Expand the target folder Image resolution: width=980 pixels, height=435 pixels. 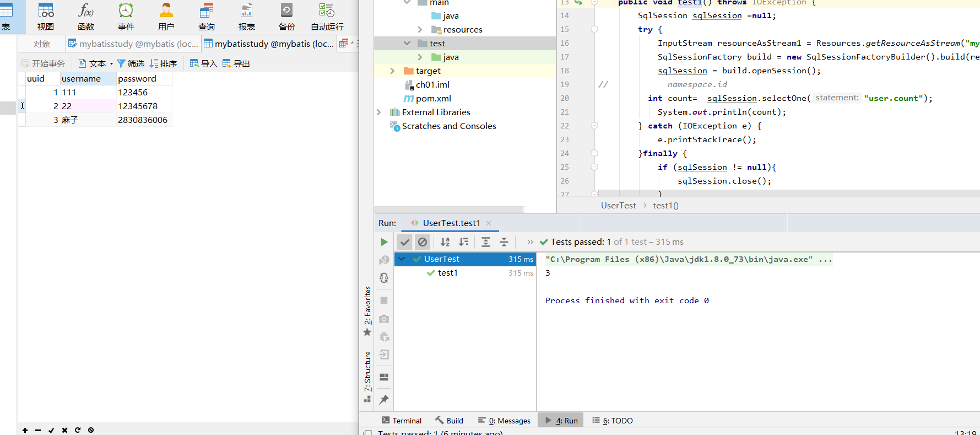(x=392, y=71)
